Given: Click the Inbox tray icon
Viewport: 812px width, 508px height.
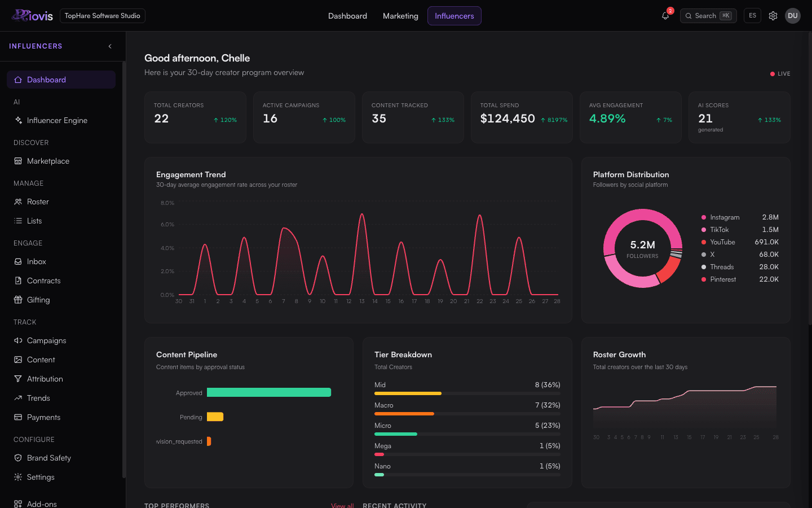Looking at the screenshot, I should click(18, 261).
